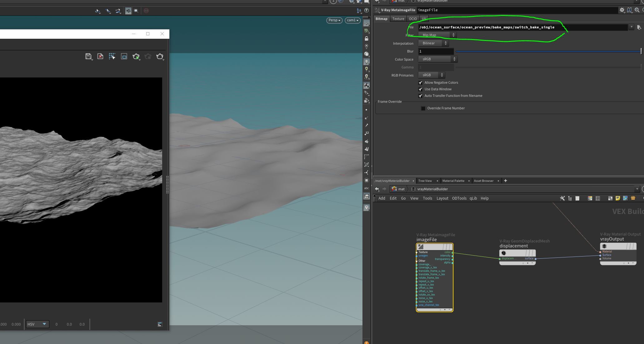Screen dimensions: 644x344
Task: Click the color palette grid icon
Action: coord(590,198)
